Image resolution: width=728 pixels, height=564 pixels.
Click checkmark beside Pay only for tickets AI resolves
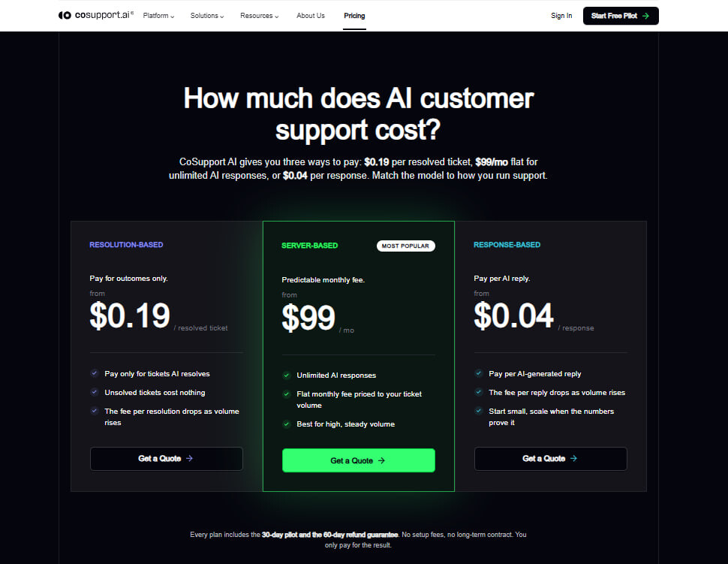point(95,373)
